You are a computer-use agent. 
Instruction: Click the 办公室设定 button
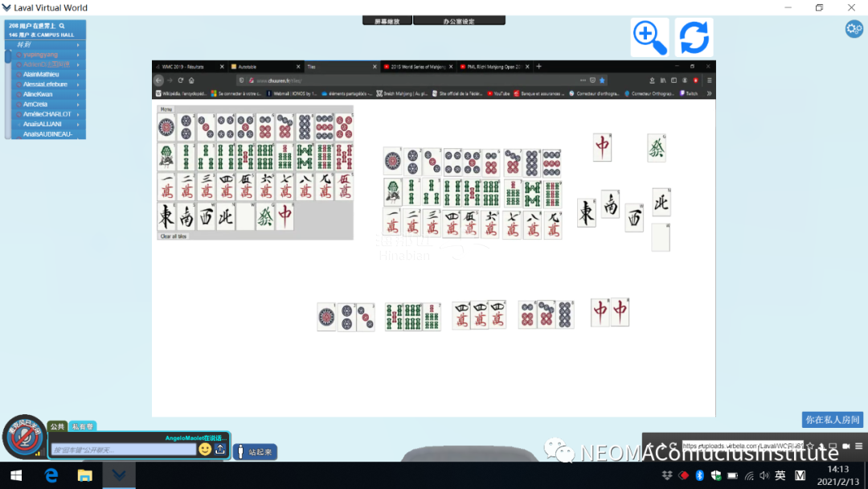tap(459, 21)
